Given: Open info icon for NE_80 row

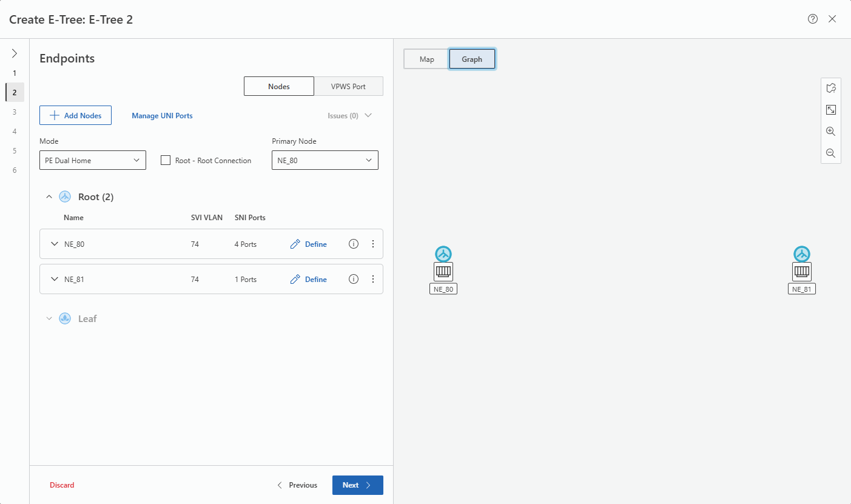Looking at the screenshot, I should pos(354,244).
